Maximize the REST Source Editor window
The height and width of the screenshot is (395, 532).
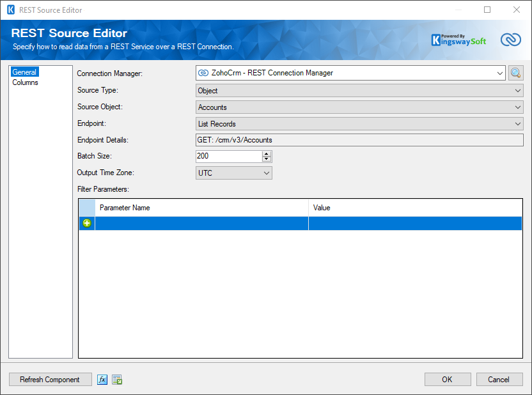click(487, 10)
